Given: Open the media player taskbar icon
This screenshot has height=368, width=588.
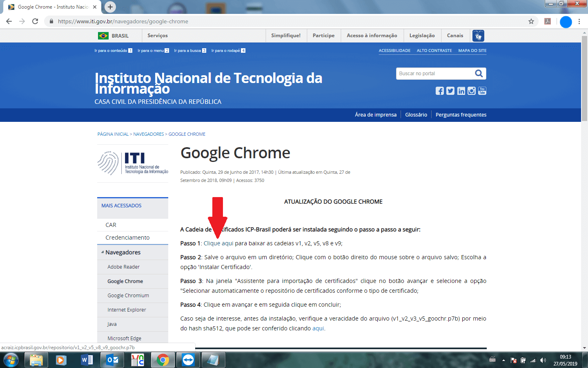Looking at the screenshot, I should pos(61,360).
